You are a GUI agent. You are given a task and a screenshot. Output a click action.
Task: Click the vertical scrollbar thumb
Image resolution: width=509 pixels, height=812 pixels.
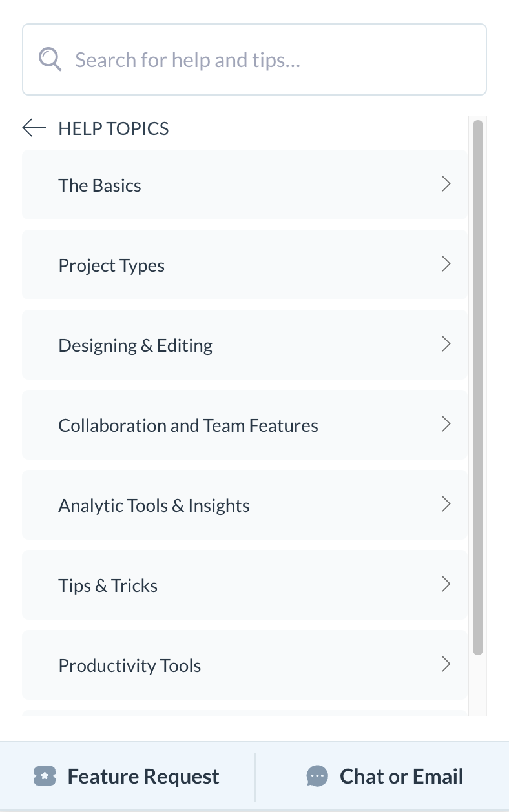tap(479, 387)
